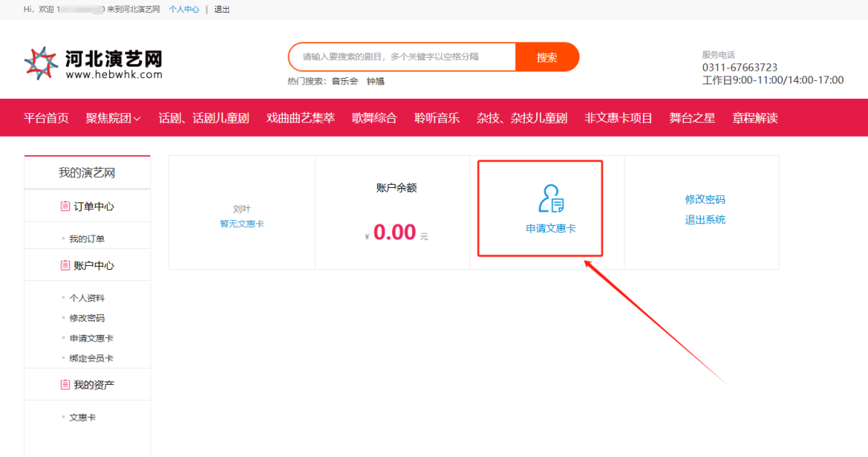Click the 我的资产 section heading
Image resolution: width=868 pixels, height=457 pixels.
93,385
